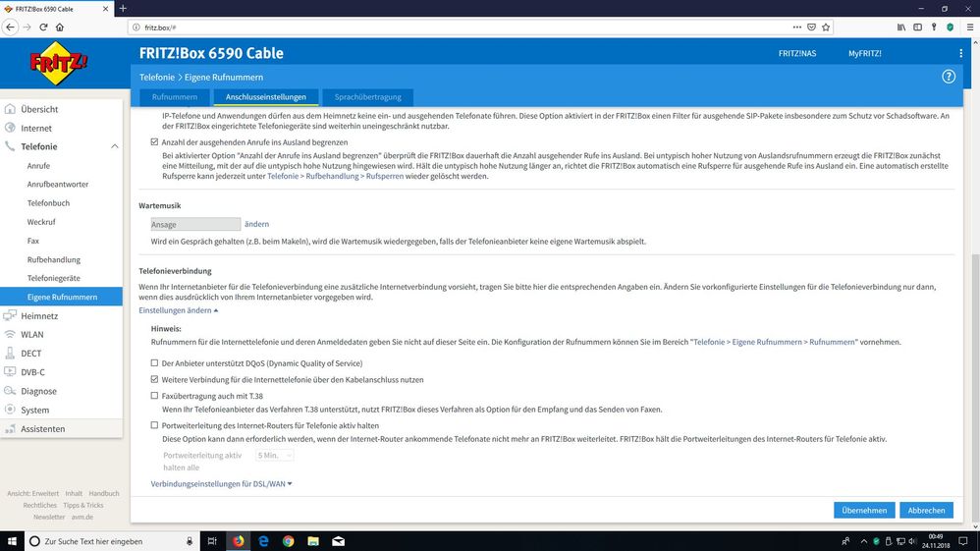Click the FRITZ! logo
This screenshot has height=551, width=980.
coord(59,63)
